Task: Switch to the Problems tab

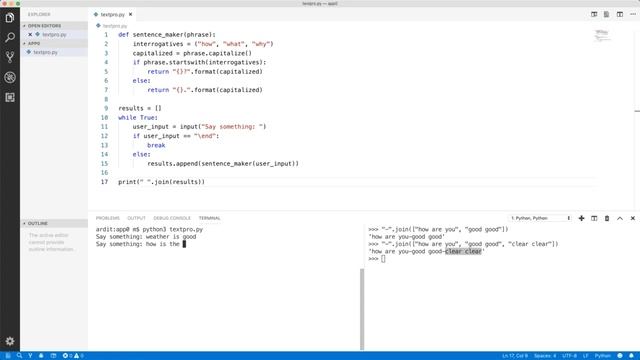Action: 108,218
